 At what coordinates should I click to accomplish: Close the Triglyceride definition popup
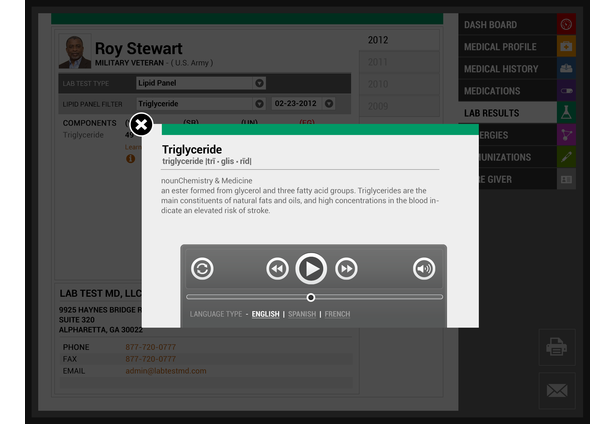click(x=141, y=125)
